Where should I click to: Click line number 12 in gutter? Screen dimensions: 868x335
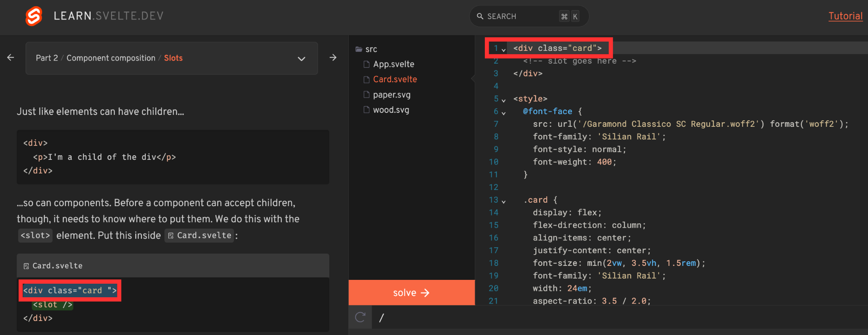(x=494, y=187)
